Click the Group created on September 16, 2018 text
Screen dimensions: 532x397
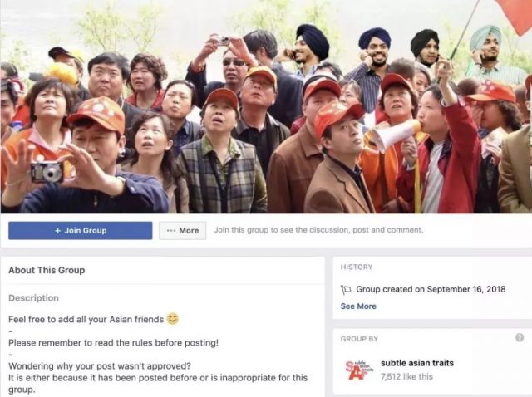tap(431, 289)
